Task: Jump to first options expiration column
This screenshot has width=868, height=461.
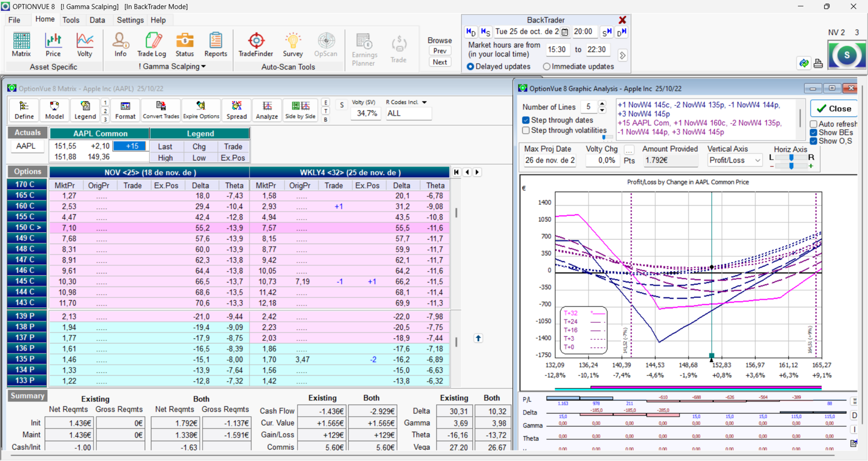Action: coord(457,172)
